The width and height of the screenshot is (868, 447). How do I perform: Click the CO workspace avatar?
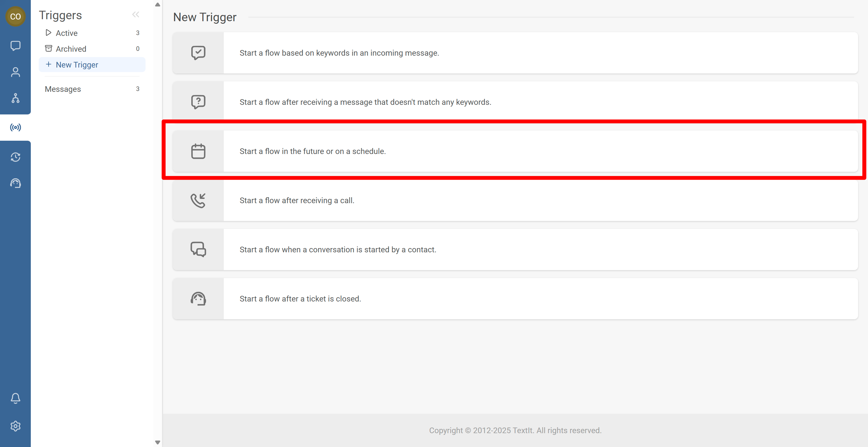pos(15,16)
